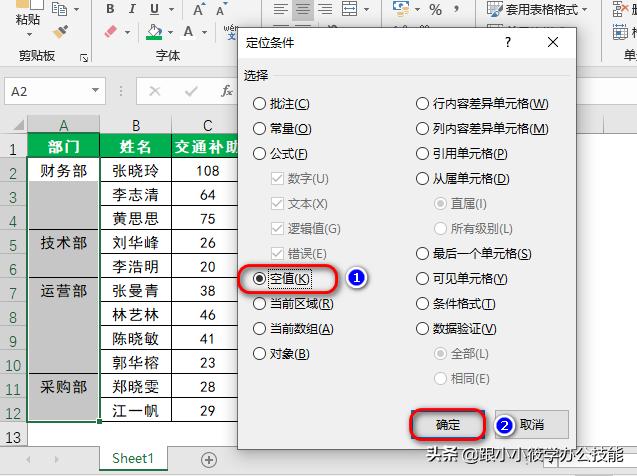Click cell with value 108
This screenshot has height=476, width=637.
coord(207,171)
